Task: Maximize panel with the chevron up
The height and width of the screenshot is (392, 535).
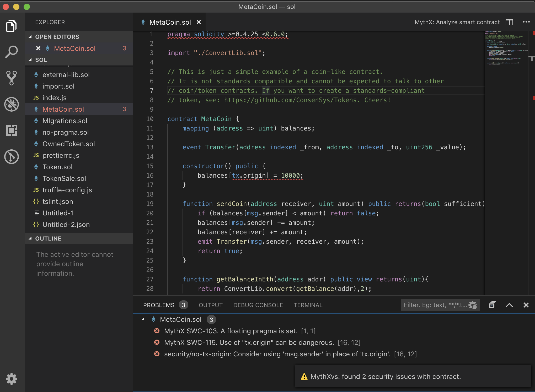Action: coord(509,305)
